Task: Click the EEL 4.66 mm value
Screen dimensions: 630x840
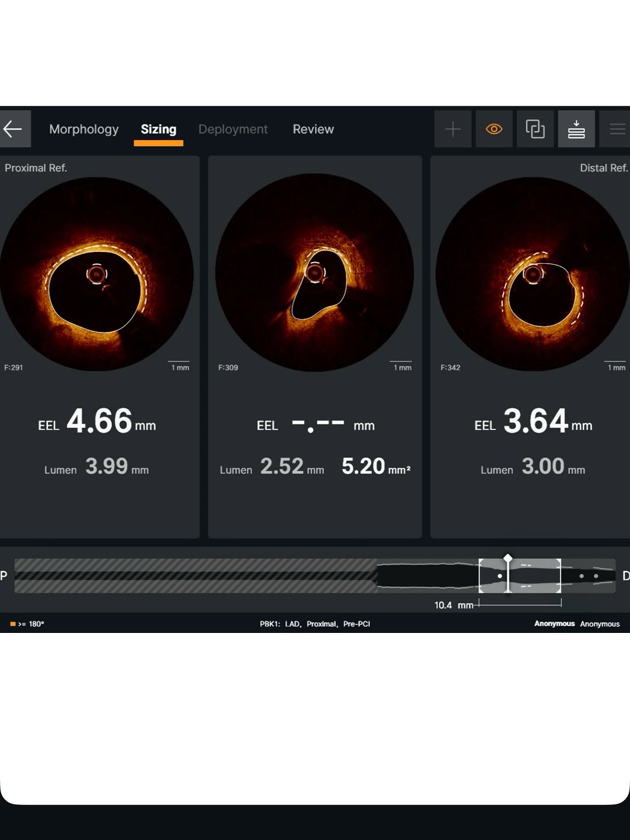Action: [x=97, y=421]
